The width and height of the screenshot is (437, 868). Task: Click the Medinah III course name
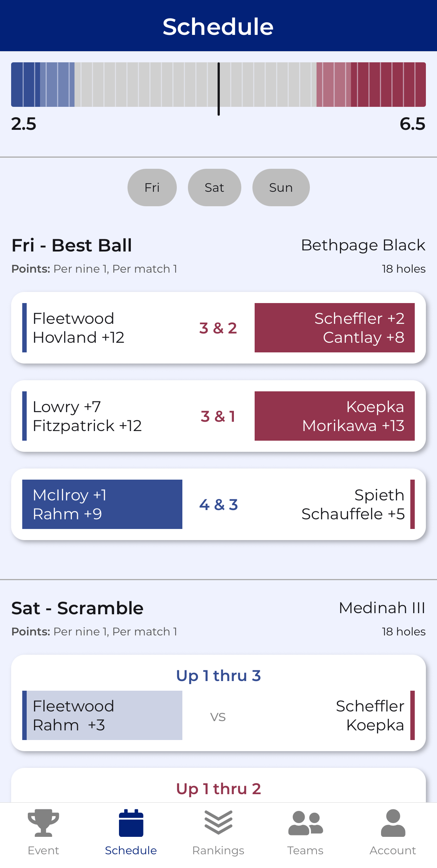click(x=382, y=608)
